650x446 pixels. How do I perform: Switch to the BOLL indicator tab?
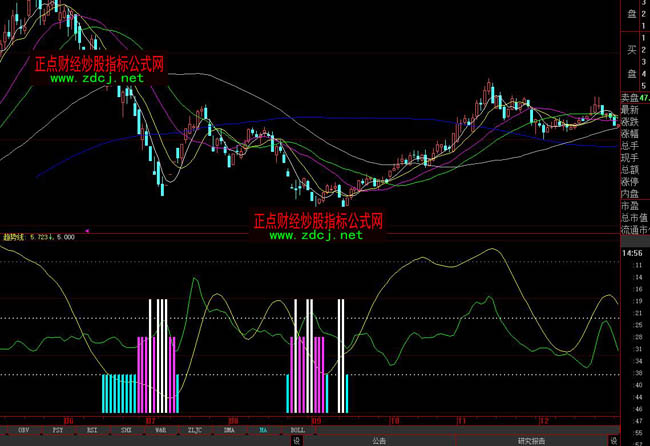point(297,428)
